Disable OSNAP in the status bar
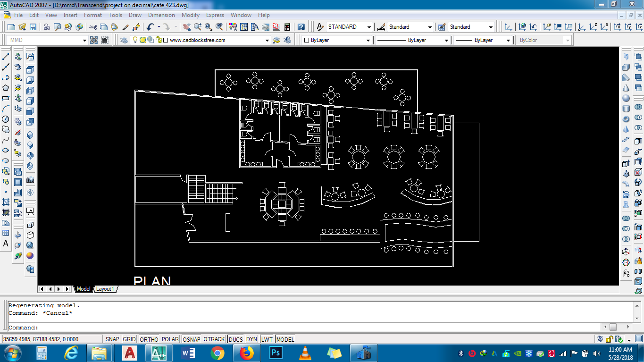The image size is (644, 362). pos(191,339)
